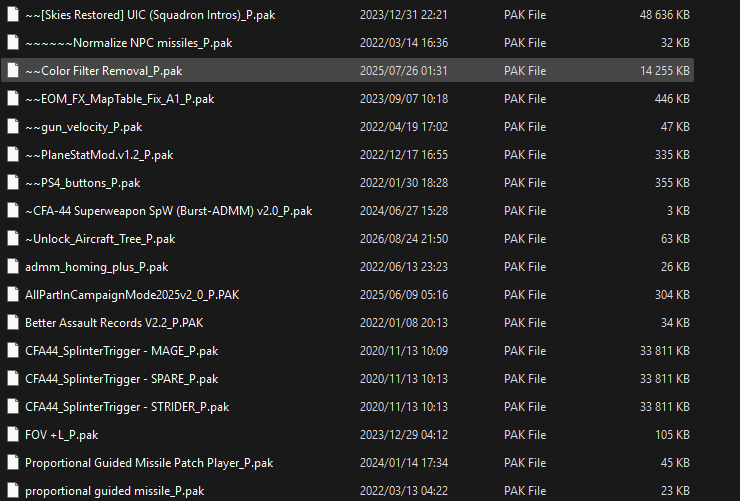Select file name Better Assault Records V2.2_P.PAK

coord(114,323)
